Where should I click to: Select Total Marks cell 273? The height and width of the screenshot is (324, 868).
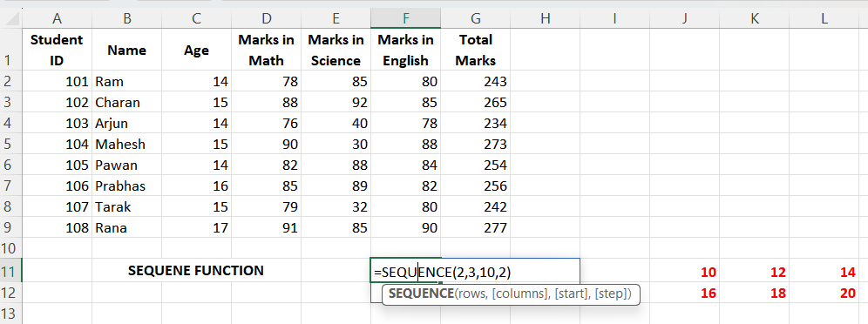tap(476, 145)
